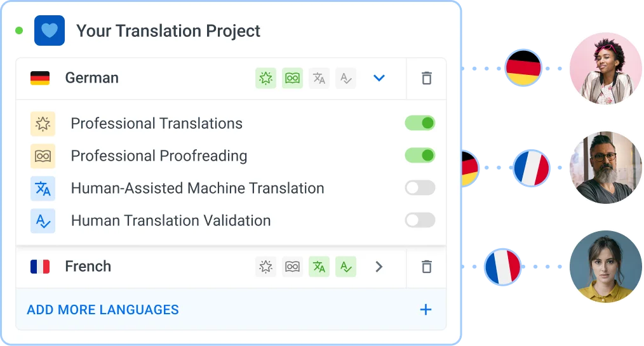Click the blue heart project icon
This screenshot has height=346, width=644.
(50, 30)
